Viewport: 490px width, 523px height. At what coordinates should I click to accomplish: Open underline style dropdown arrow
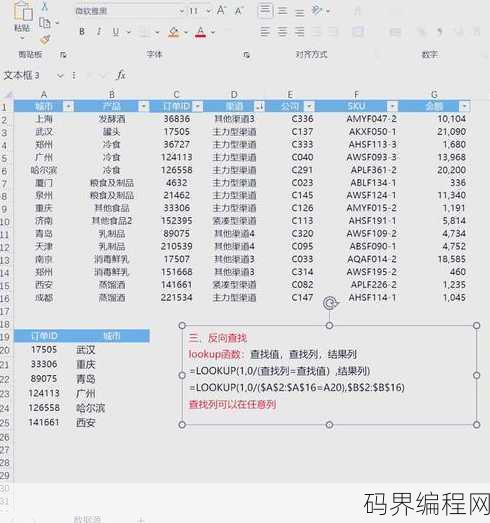tap(128, 32)
